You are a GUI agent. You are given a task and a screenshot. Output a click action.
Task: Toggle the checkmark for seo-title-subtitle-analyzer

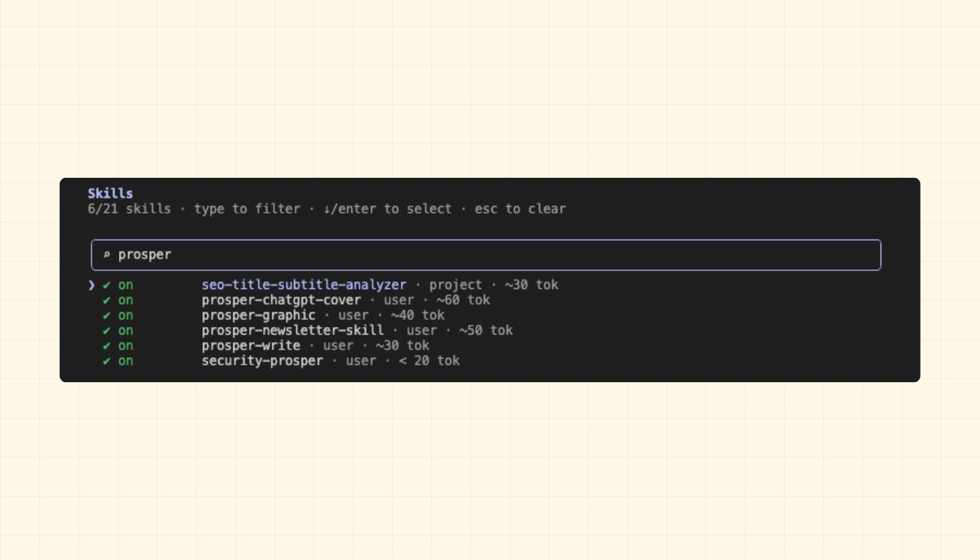106,285
